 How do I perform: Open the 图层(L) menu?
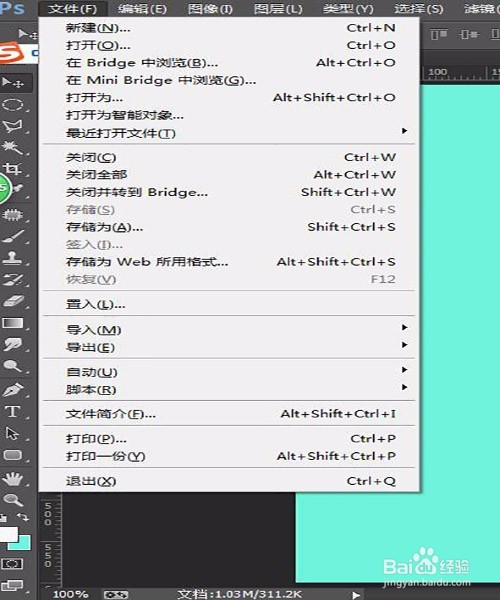278,8
